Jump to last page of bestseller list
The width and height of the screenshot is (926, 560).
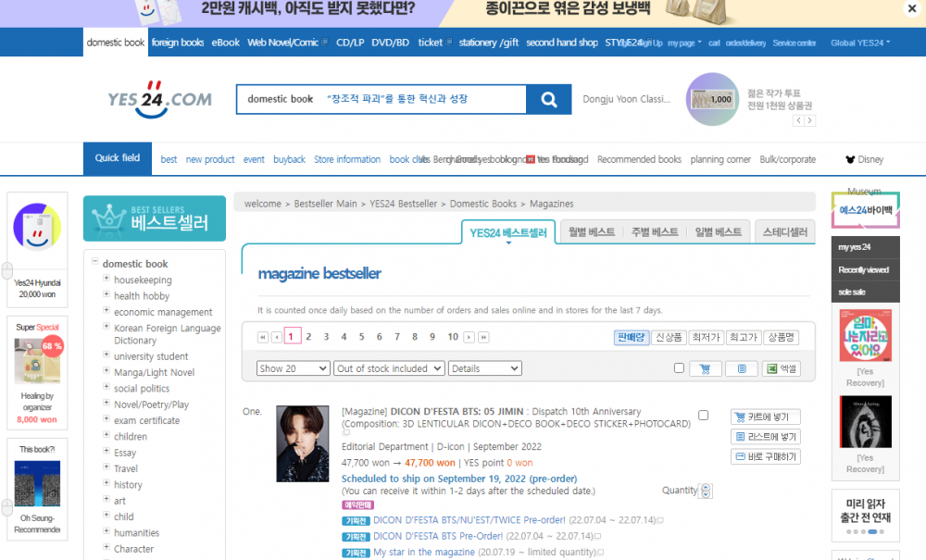point(483,337)
